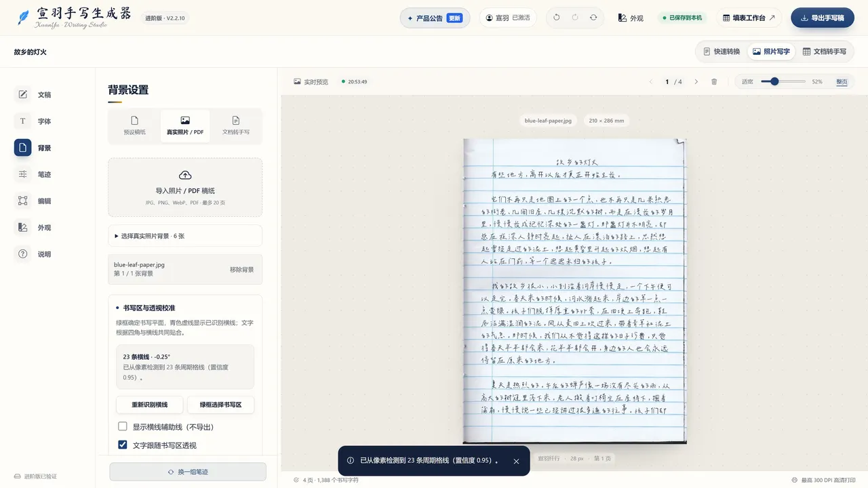Viewport: 868px width, 488px height.
Task: Click 重新识别横线 button
Action: [149, 405]
